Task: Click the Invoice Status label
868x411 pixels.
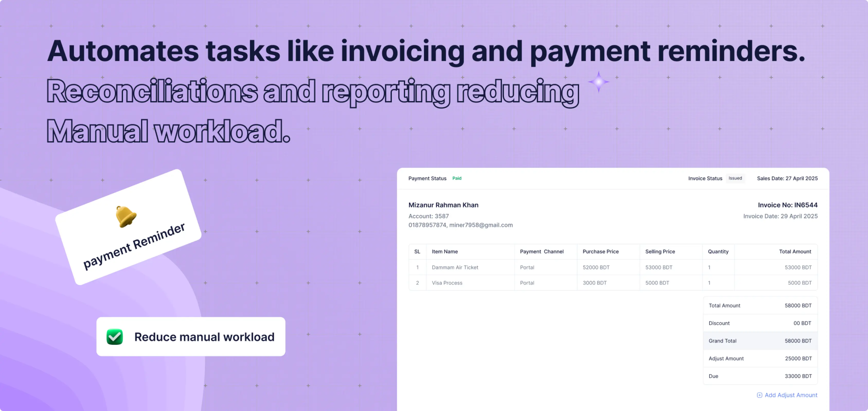Action: [705, 179]
